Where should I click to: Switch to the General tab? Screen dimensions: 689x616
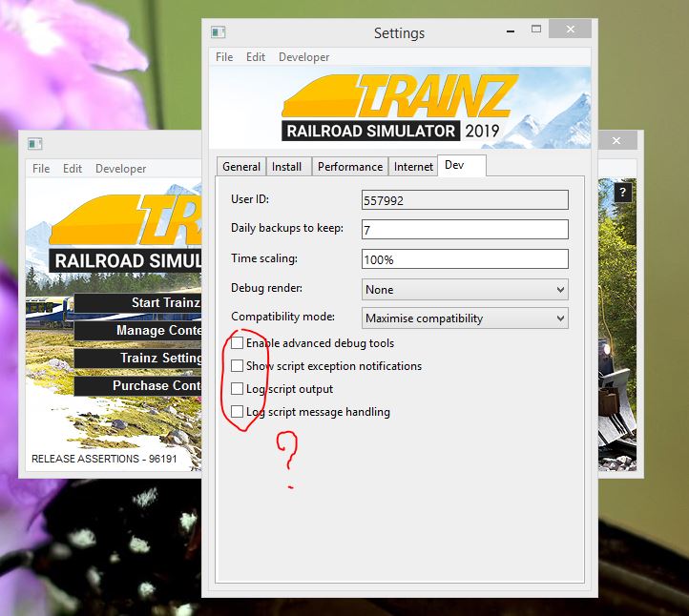click(x=241, y=167)
